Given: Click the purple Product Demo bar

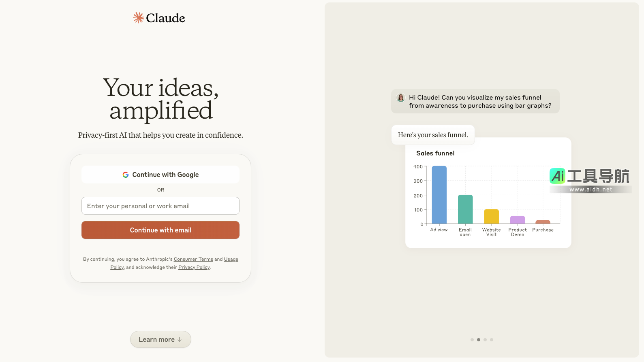Looking at the screenshot, I should click(x=518, y=219).
